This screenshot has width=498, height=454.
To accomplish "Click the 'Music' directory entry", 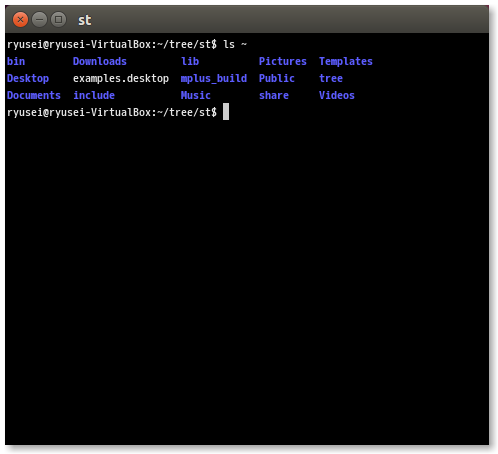I will click(196, 95).
